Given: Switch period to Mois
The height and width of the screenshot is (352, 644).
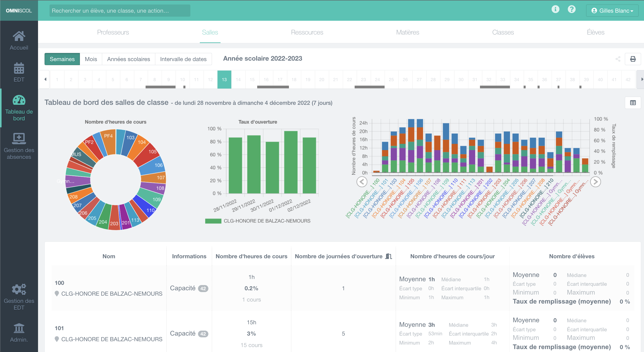Looking at the screenshot, I should [91, 59].
